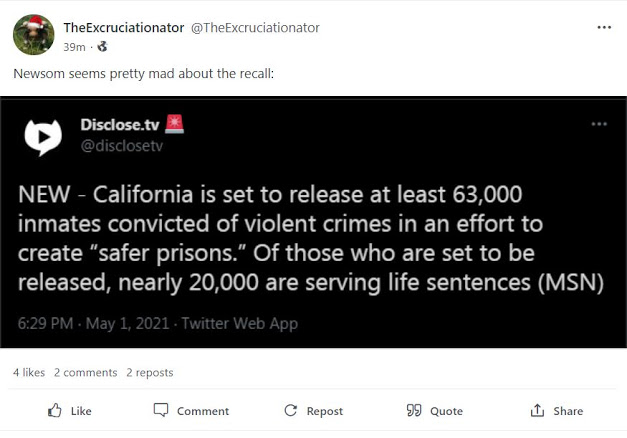
Task: Click the TheExcruciationator display name
Action: (123, 28)
